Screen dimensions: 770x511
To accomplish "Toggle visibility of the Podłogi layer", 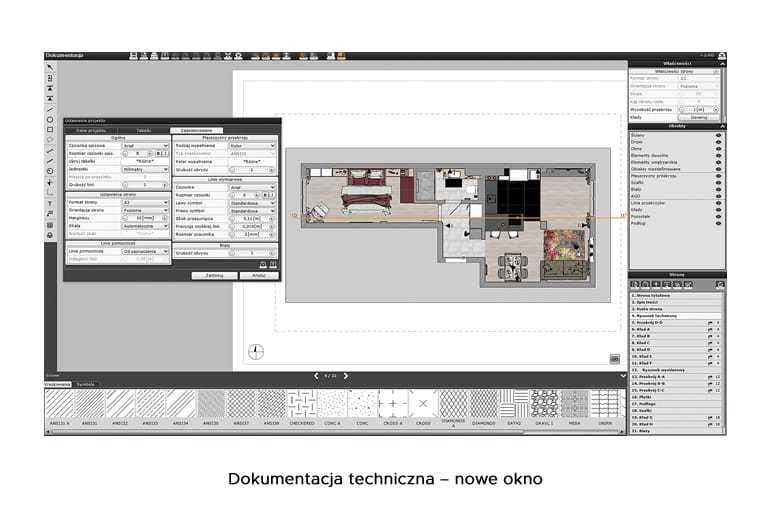I will (x=718, y=223).
